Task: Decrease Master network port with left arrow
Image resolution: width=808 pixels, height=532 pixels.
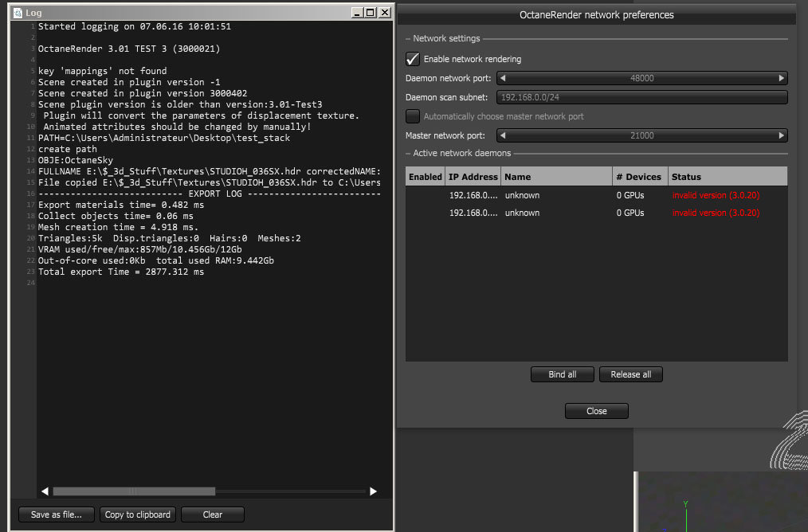Action: click(x=503, y=135)
